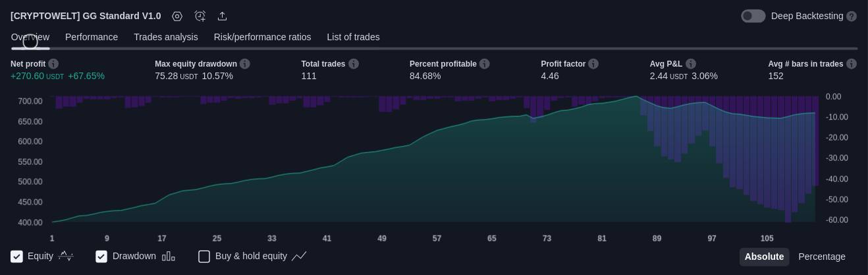Image resolution: width=868 pixels, height=275 pixels.
Task: Click info icon next to Net profit
Action: pyautogui.click(x=53, y=64)
